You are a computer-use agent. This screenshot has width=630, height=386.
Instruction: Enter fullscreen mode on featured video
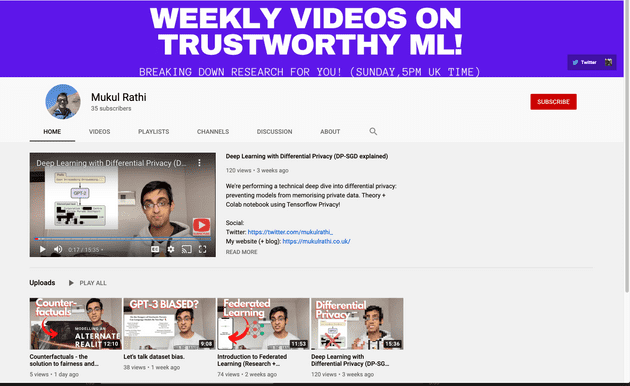[202, 249]
